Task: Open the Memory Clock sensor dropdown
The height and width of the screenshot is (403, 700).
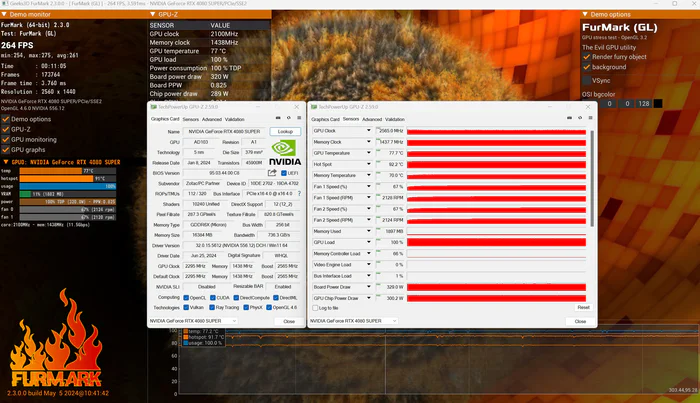Action: 369,141
